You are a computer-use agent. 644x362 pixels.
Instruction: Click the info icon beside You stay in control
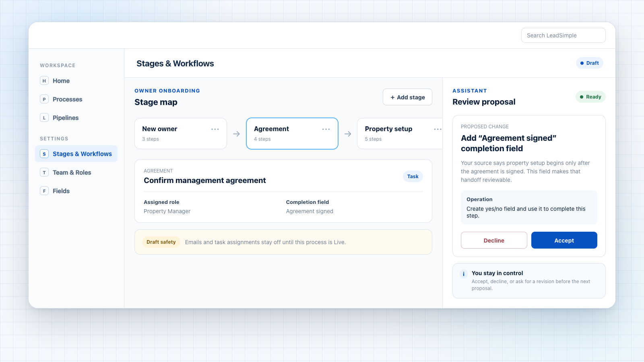tap(464, 274)
